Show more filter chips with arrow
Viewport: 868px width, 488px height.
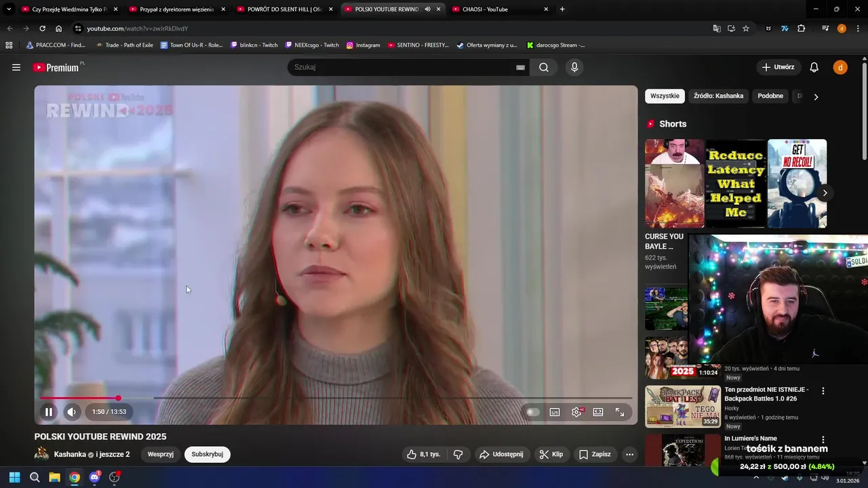coord(816,97)
